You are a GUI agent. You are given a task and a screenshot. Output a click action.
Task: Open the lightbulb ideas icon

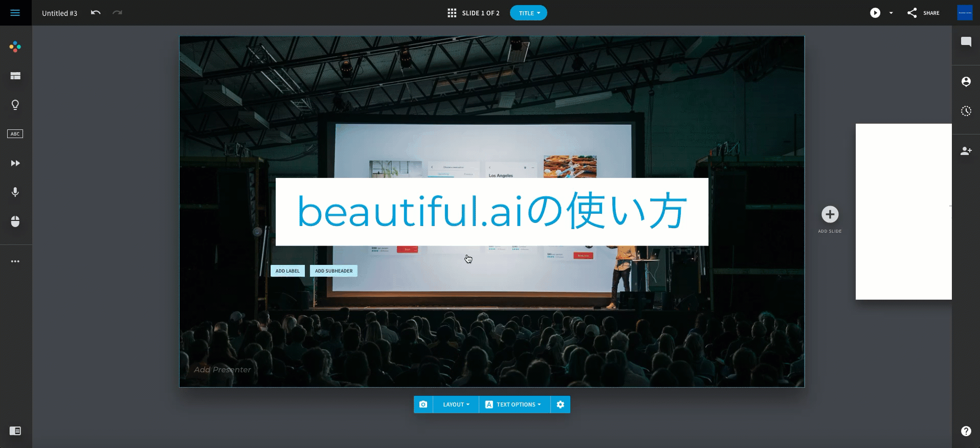coord(15,105)
